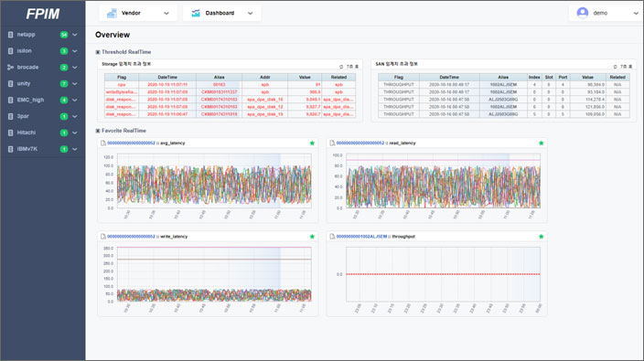Expand the IBMv7K chevron
Image resolution: width=644 pixels, height=361 pixels.
tap(75, 149)
